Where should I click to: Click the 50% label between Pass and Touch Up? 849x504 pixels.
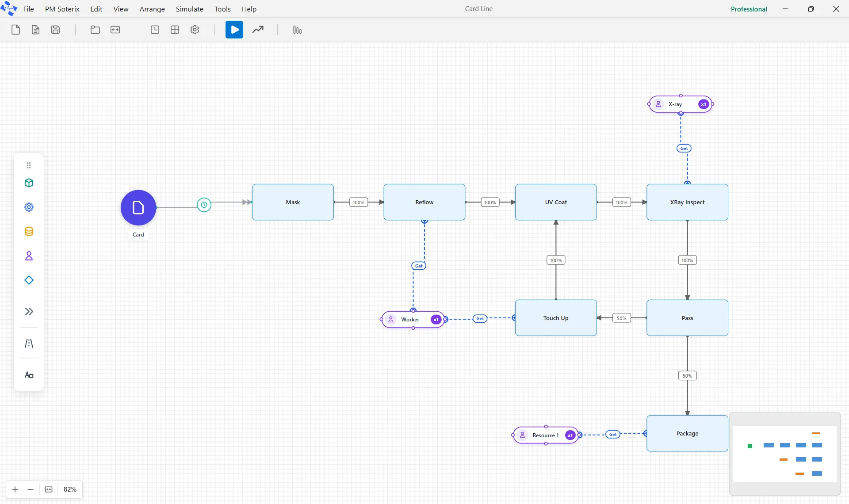[621, 318]
